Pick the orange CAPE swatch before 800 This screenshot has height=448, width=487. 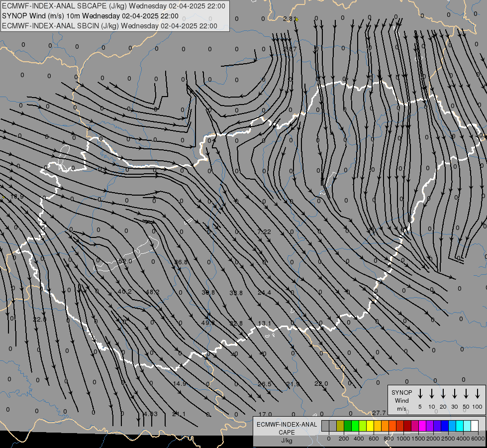385,426
